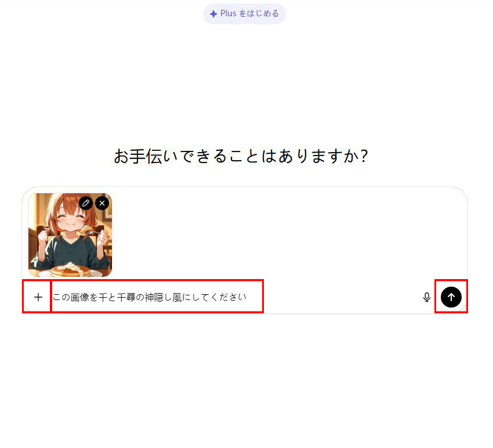The height and width of the screenshot is (448, 493).
Task: Place the cursor after ください in the prompt
Action: [248, 297]
